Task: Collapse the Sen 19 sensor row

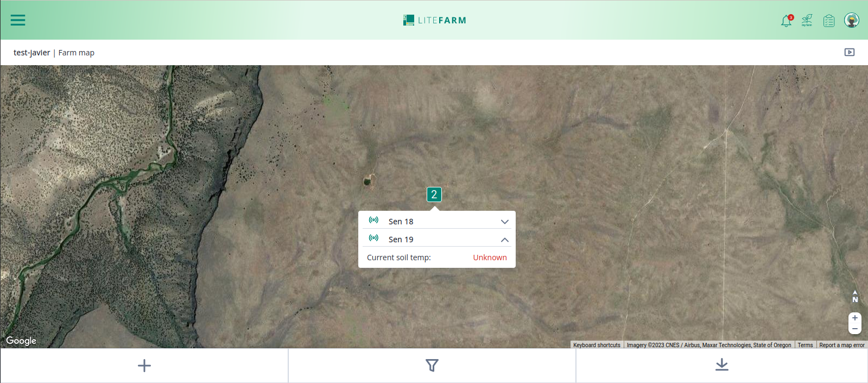Action: [504, 240]
